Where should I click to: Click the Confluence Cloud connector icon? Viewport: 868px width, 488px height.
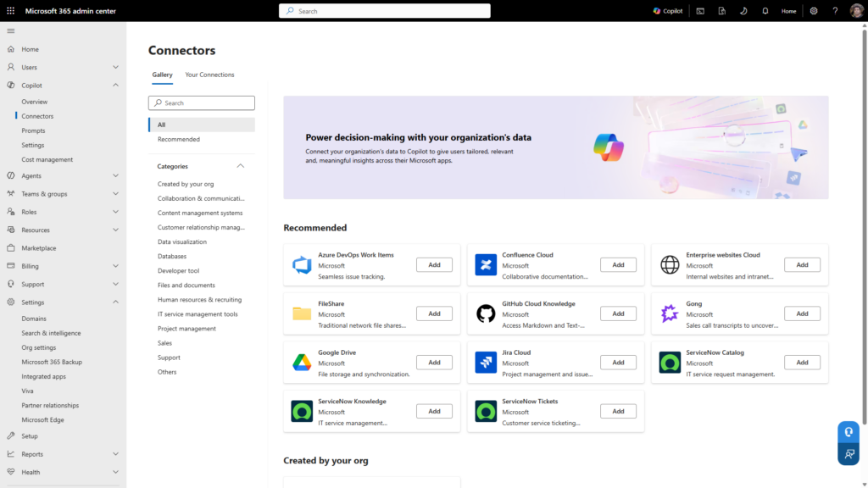click(486, 265)
